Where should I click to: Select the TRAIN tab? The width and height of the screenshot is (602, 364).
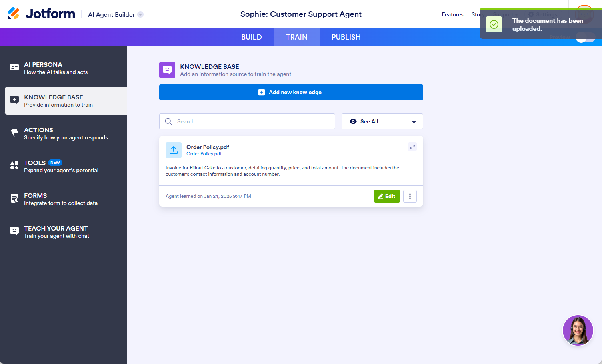(x=296, y=37)
